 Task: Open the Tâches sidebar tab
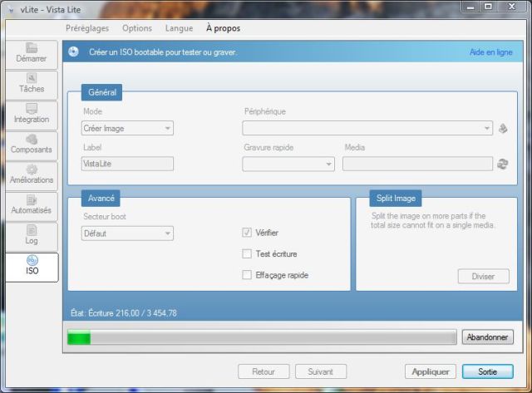click(32, 85)
